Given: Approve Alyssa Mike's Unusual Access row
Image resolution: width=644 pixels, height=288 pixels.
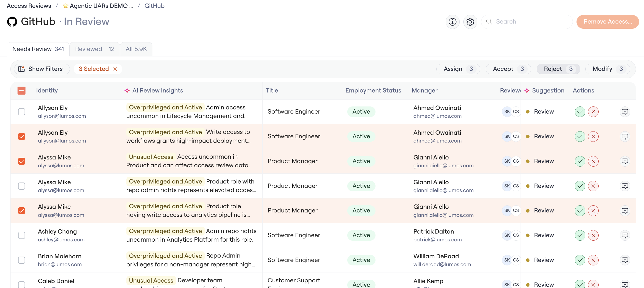Looking at the screenshot, I should click(x=580, y=161).
